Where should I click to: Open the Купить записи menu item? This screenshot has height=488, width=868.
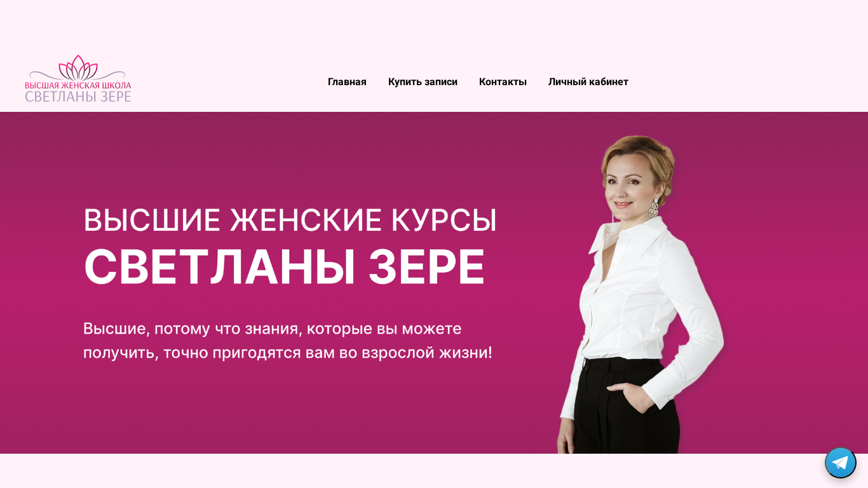click(x=423, y=82)
